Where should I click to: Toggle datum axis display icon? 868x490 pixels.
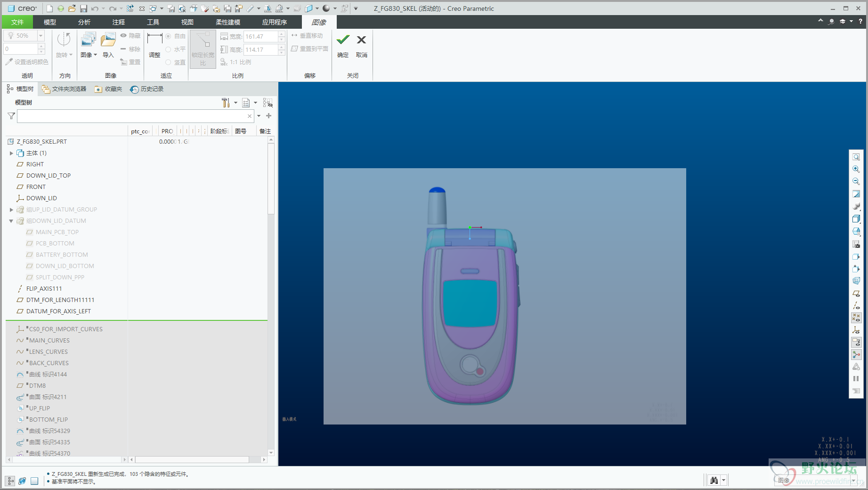856,305
